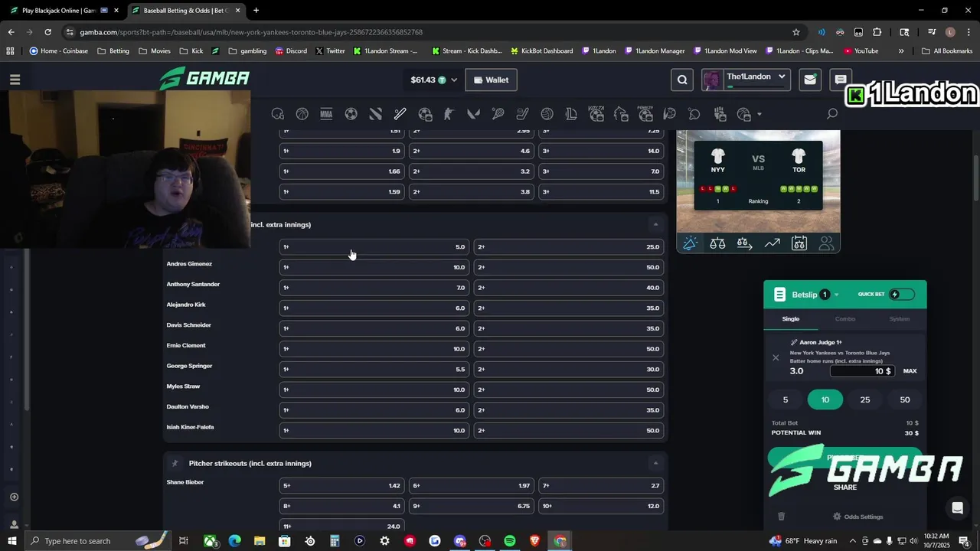Open the trend line chart widget tab

click(x=772, y=243)
